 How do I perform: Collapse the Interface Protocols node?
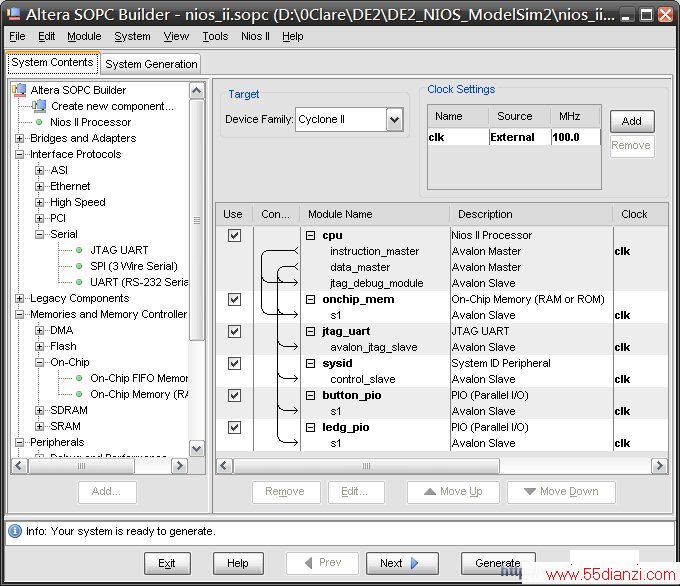[x=20, y=154]
